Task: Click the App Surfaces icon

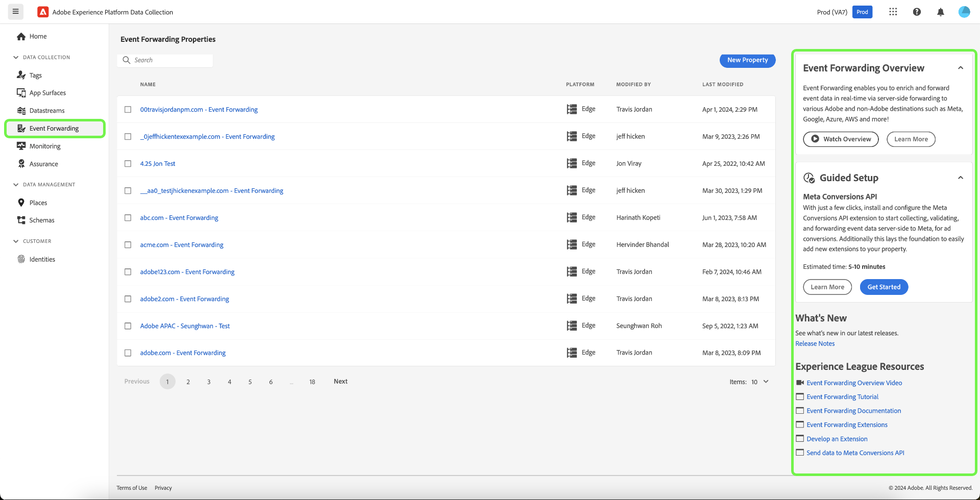Action: pos(21,93)
